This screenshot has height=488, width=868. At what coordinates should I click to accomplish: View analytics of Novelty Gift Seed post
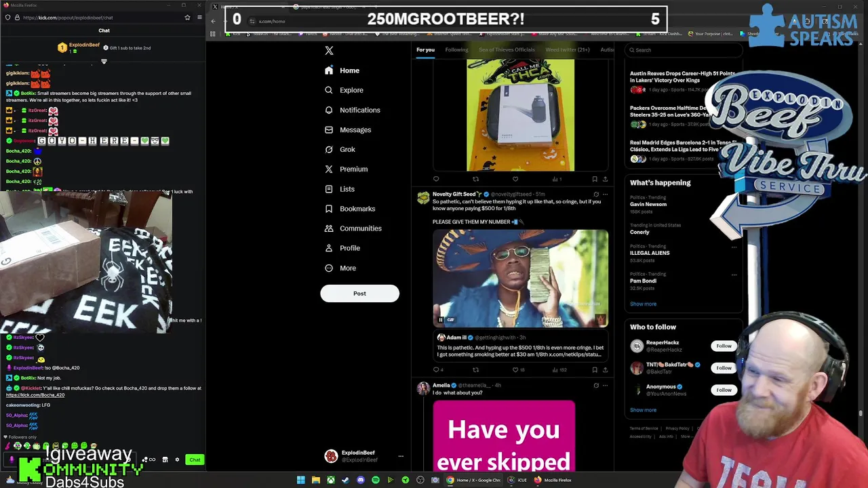(x=559, y=369)
